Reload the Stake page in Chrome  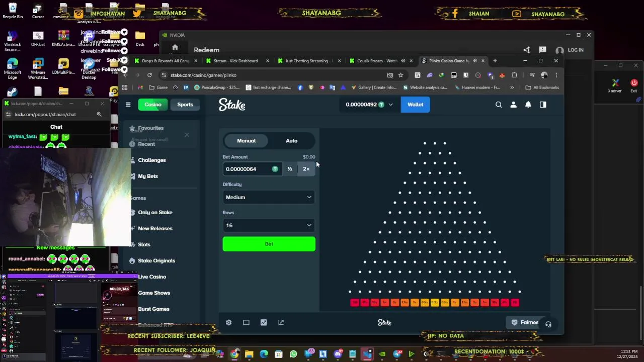point(149,75)
